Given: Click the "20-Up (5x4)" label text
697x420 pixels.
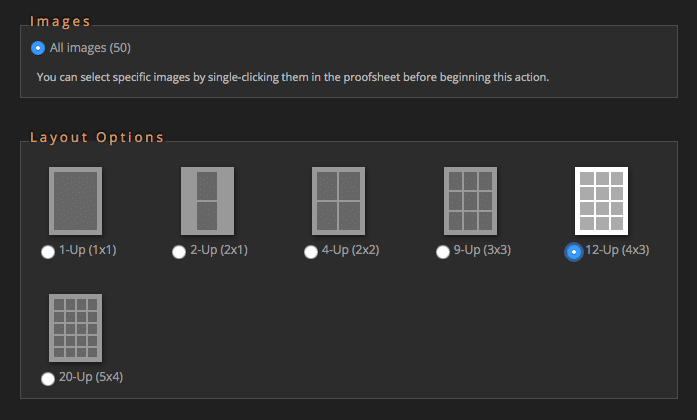Looking at the screenshot, I should pos(90,378).
